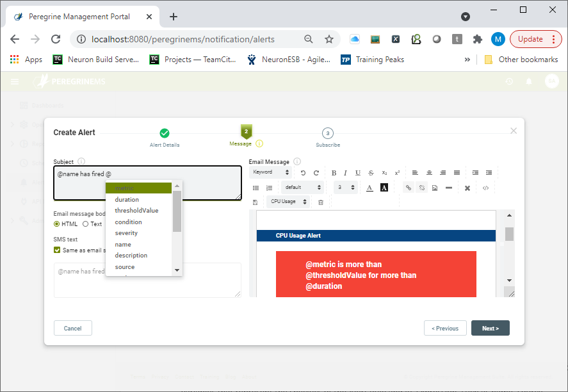Redo edit in email editor
Image resolution: width=568 pixels, height=392 pixels.
click(316, 173)
